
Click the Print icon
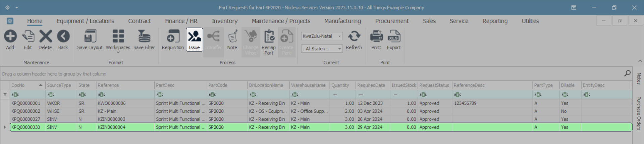click(376, 36)
